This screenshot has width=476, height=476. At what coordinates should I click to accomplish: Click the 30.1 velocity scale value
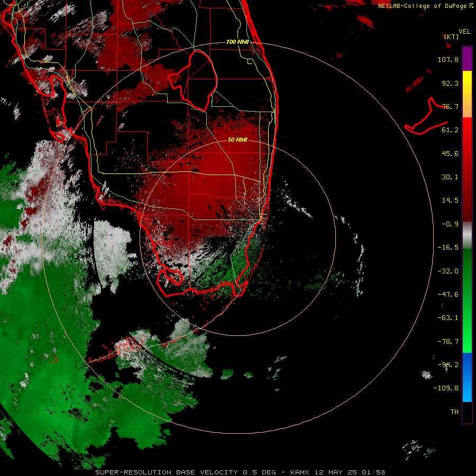[450, 177]
